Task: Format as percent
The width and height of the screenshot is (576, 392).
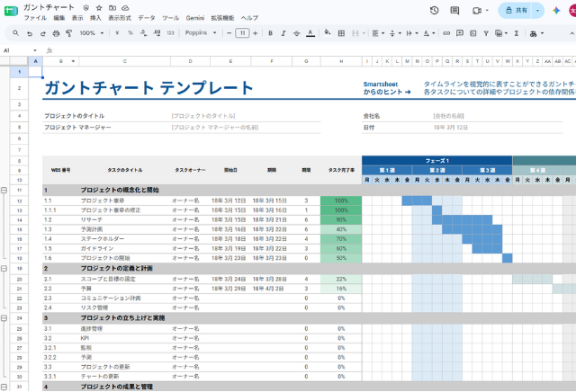Action: pos(130,33)
